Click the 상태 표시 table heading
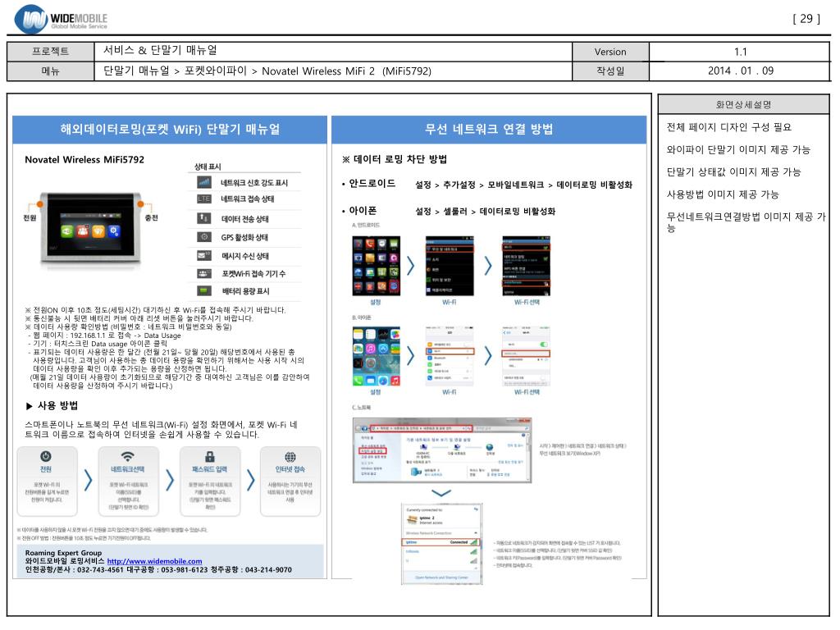 point(208,167)
